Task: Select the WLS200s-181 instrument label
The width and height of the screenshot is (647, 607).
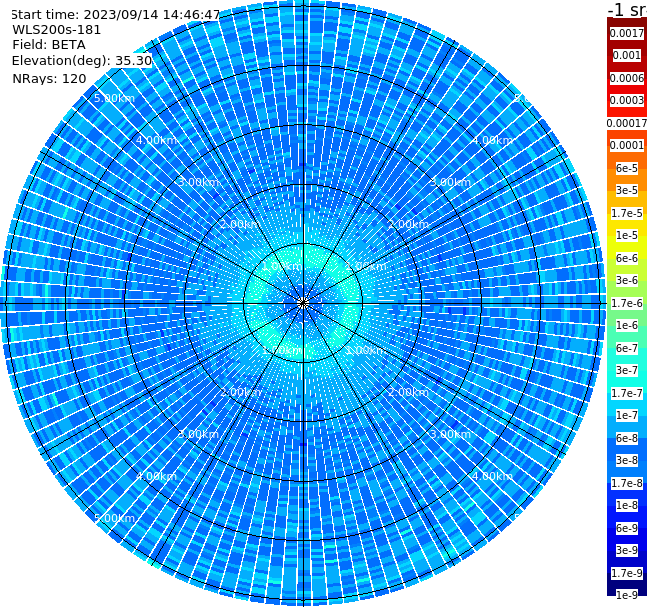Action: (x=57, y=30)
